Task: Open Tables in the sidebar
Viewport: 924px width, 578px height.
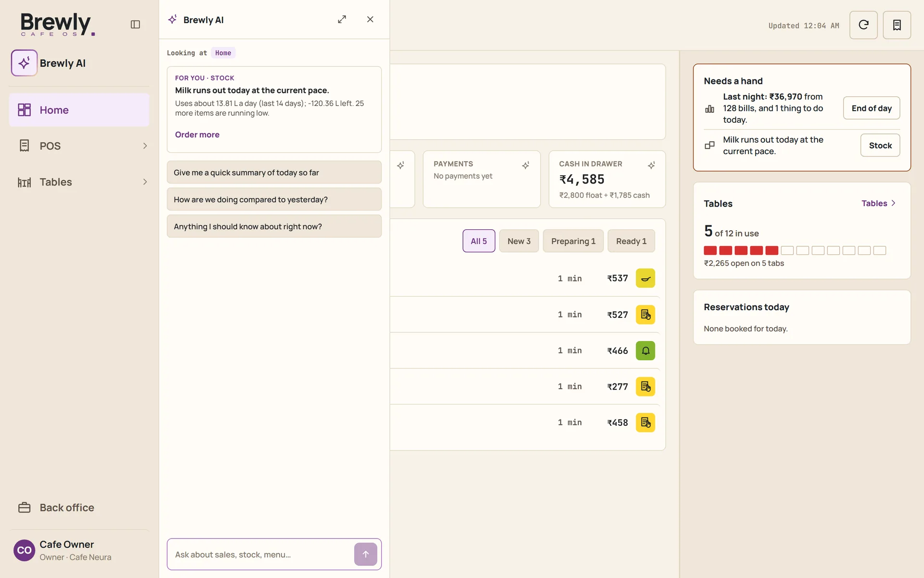Action: pyautogui.click(x=79, y=182)
